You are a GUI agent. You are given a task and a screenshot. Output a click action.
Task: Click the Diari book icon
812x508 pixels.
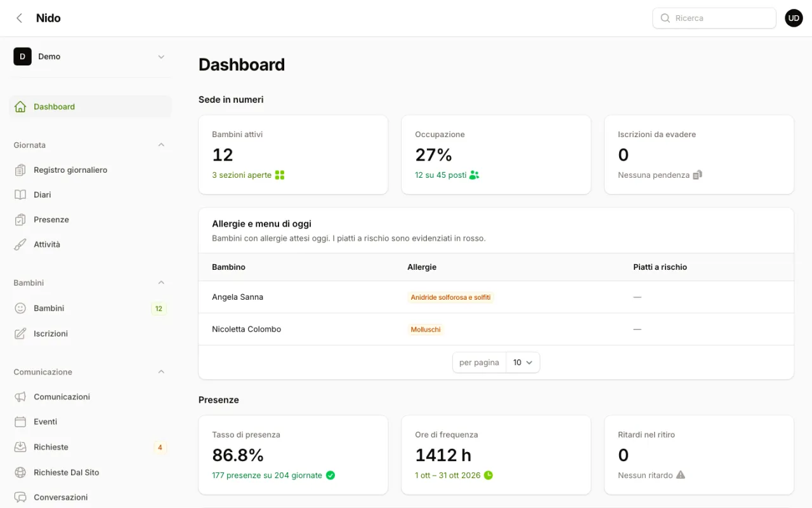pos(20,195)
